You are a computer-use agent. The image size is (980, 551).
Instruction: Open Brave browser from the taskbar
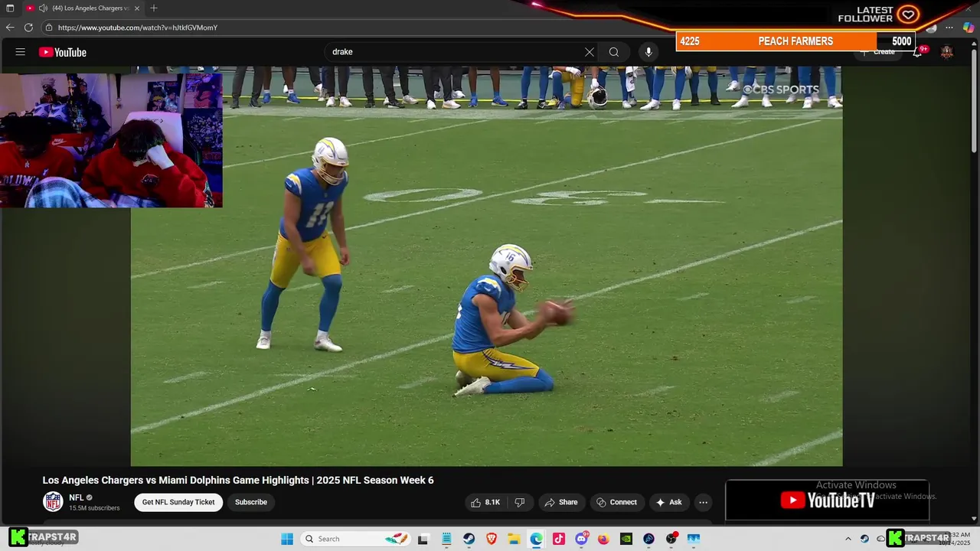492,539
